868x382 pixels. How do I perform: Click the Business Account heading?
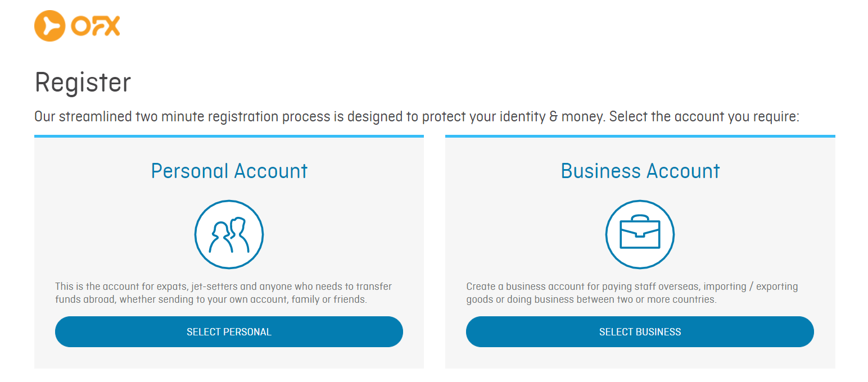640,171
